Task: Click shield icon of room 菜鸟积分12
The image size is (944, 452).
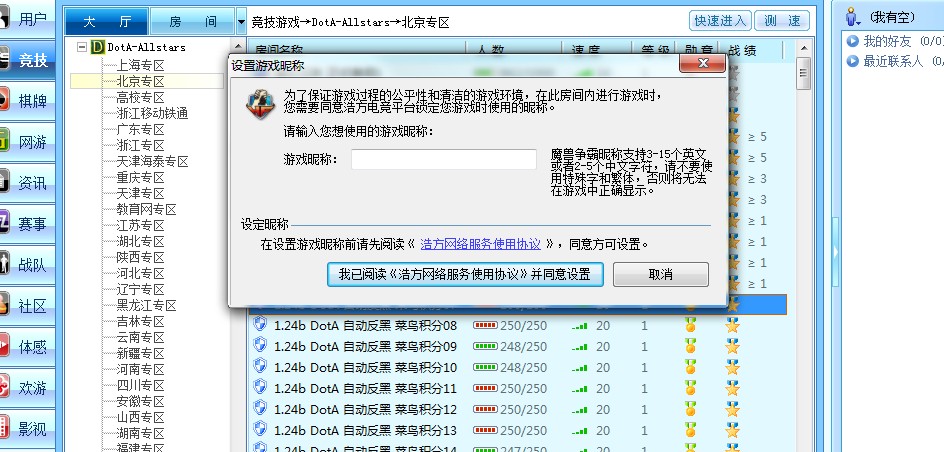Action: pos(260,409)
